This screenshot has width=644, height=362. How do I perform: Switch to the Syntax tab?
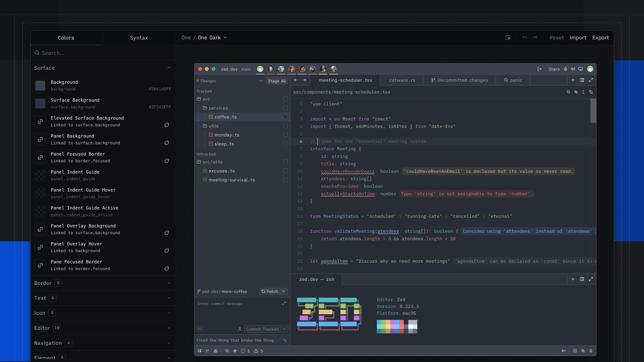[x=139, y=38]
